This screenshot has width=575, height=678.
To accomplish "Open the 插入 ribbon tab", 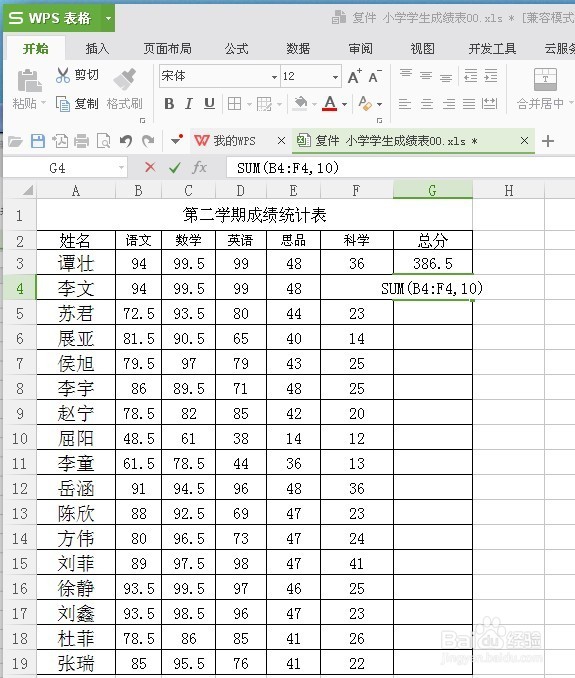I will [x=97, y=48].
